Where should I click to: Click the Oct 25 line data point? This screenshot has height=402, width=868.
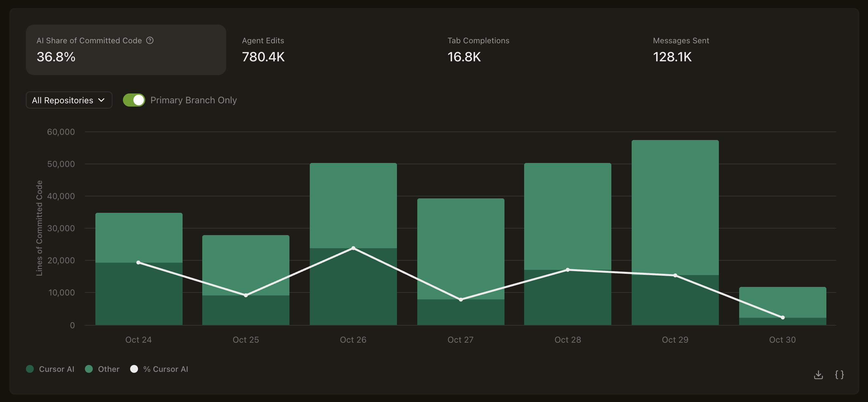[x=246, y=295]
